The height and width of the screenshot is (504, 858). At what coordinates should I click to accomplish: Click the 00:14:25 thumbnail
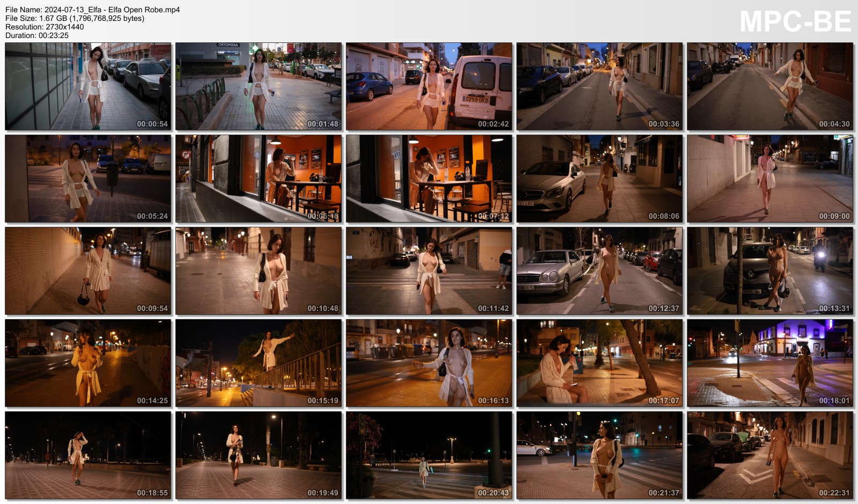point(88,363)
